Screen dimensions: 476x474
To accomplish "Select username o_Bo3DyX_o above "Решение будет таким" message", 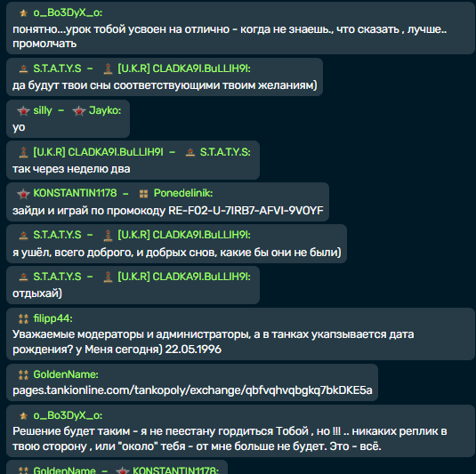I will coord(68,415).
